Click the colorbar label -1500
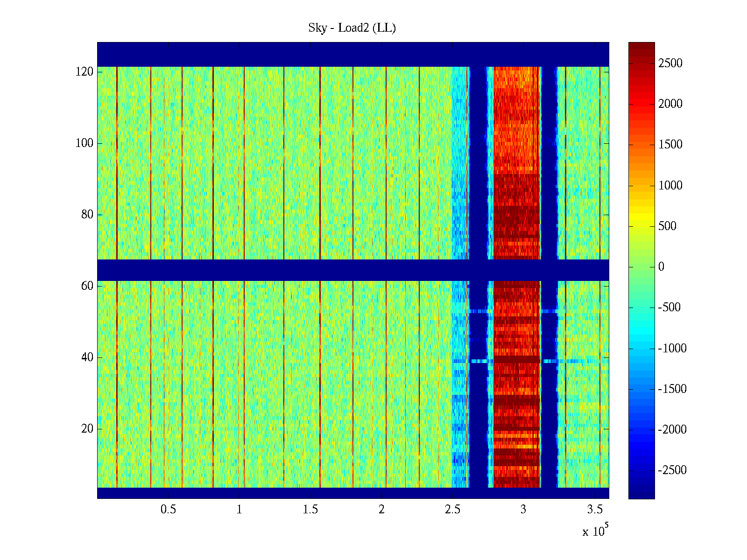This screenshot has height=560, width=747. click(672, 389)
